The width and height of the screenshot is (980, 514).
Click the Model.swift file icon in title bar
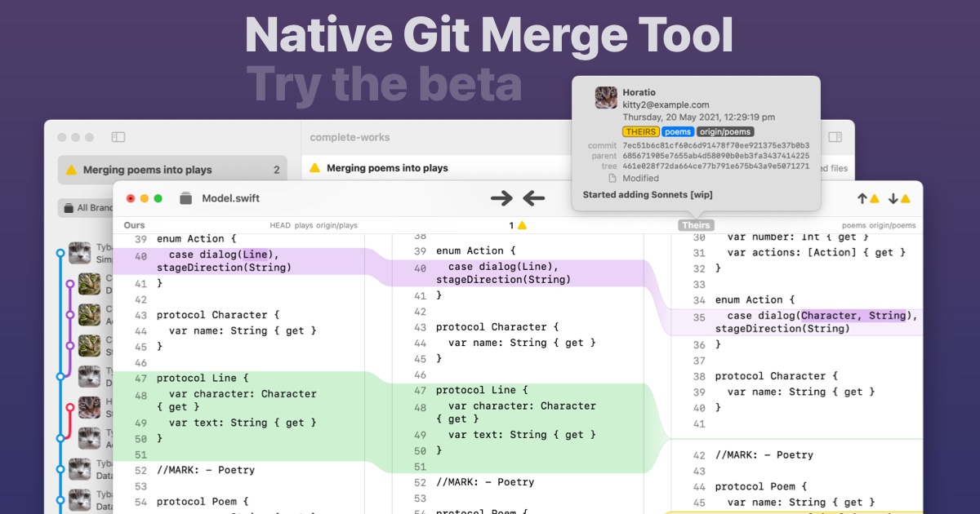click(x=185, y=198)
